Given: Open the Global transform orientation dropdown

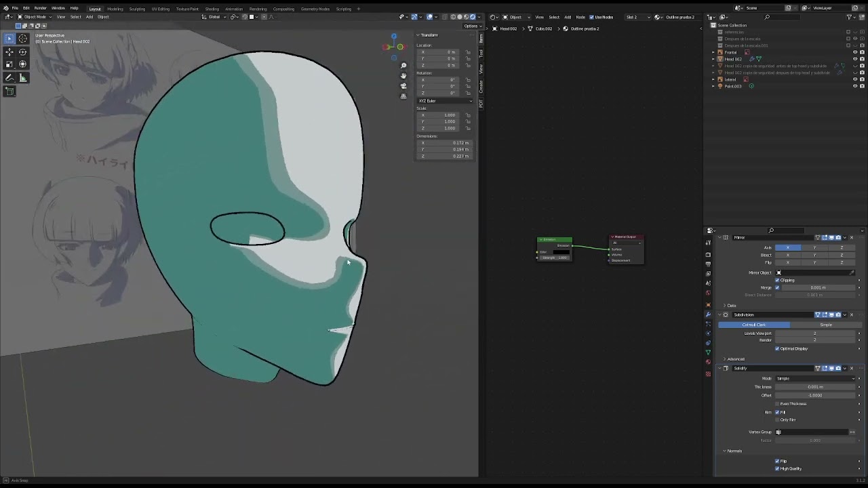Looking at the screenshot, I should pyautogui.click(x=215, y=16).
